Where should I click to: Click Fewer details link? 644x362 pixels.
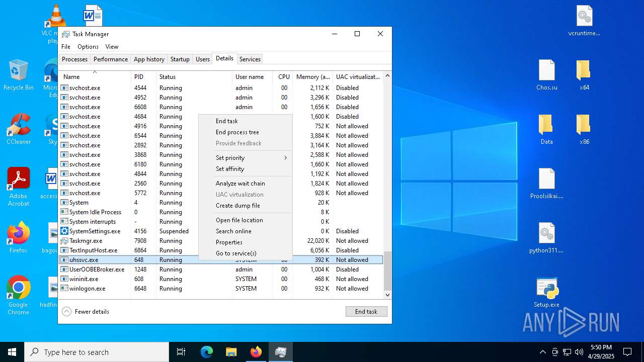point(92,312)
